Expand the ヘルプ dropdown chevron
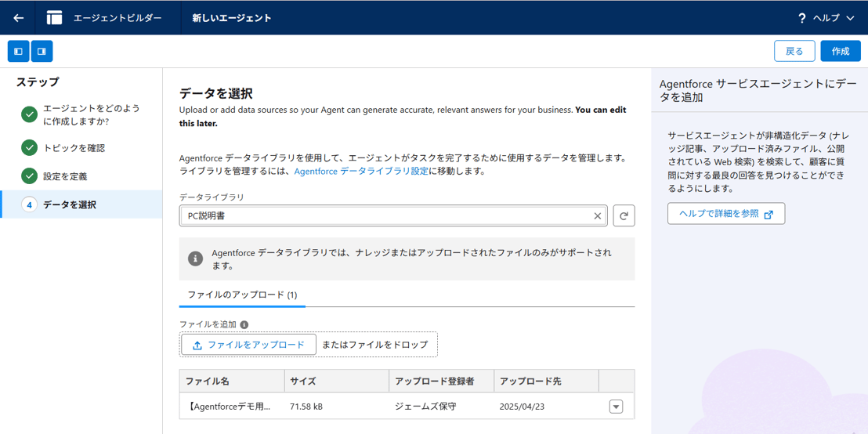868x434 pixels. point(851,18)
